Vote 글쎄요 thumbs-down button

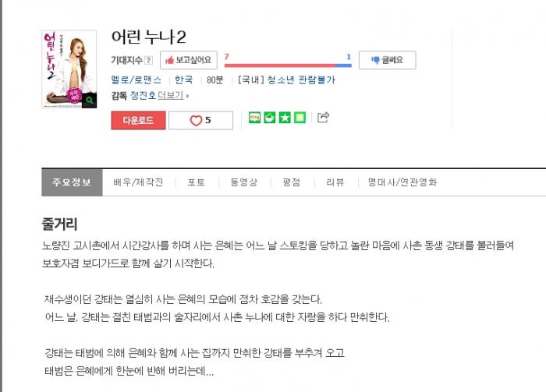click(x=387, y=60)
